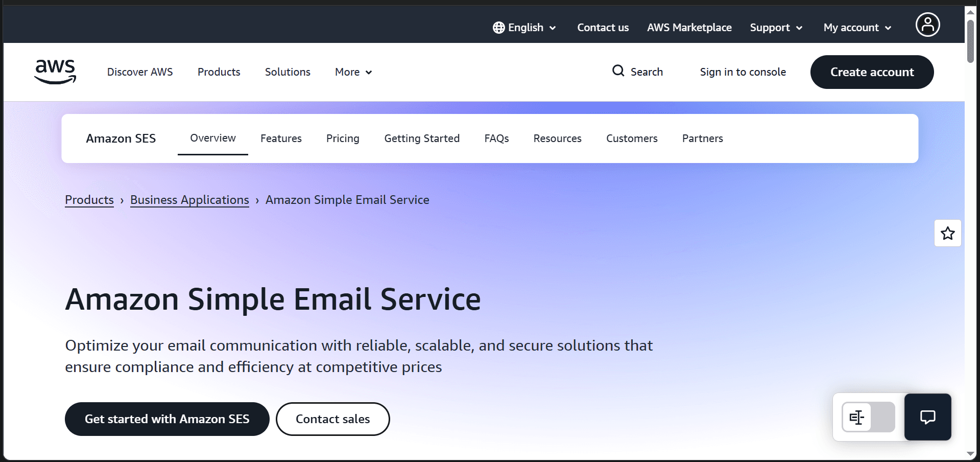Click the scrollbar down arrow
This screenshot has height=462, width=980.
pos(970,454)
